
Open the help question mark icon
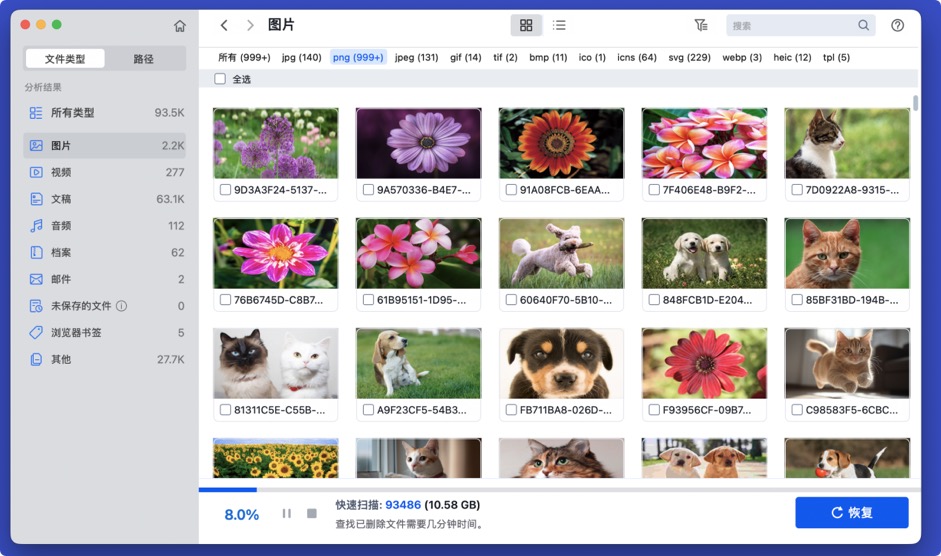point(897,25)
